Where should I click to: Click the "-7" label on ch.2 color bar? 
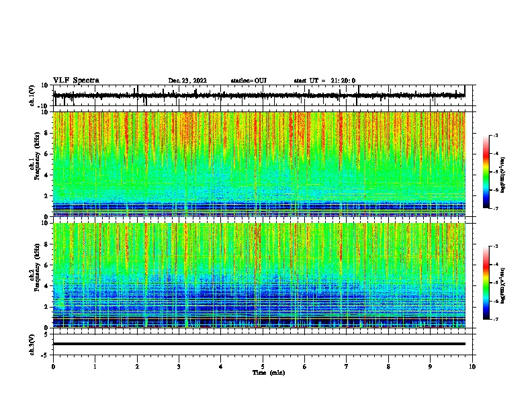click(496, 319)
